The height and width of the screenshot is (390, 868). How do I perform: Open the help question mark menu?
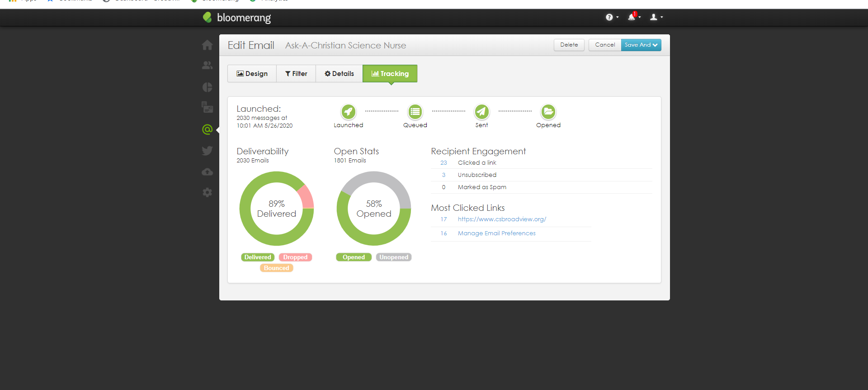click(x=612, y=17)
